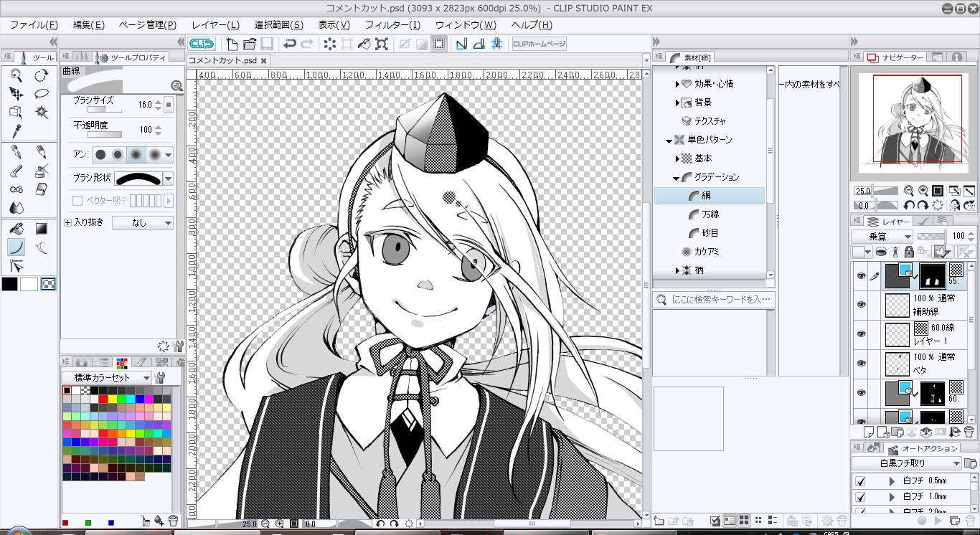Select the テクスチャ material category

click(x=704, y=121)
